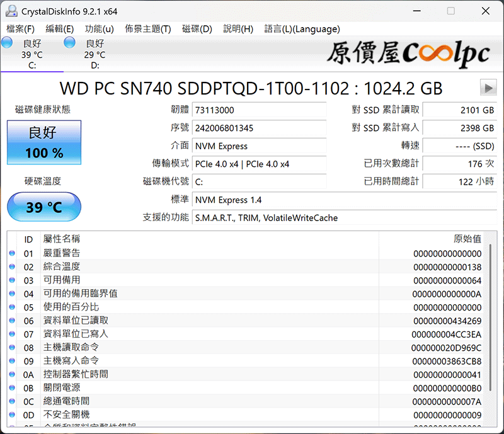Click total host writes value 2398 GB

[x=460, y=128]
